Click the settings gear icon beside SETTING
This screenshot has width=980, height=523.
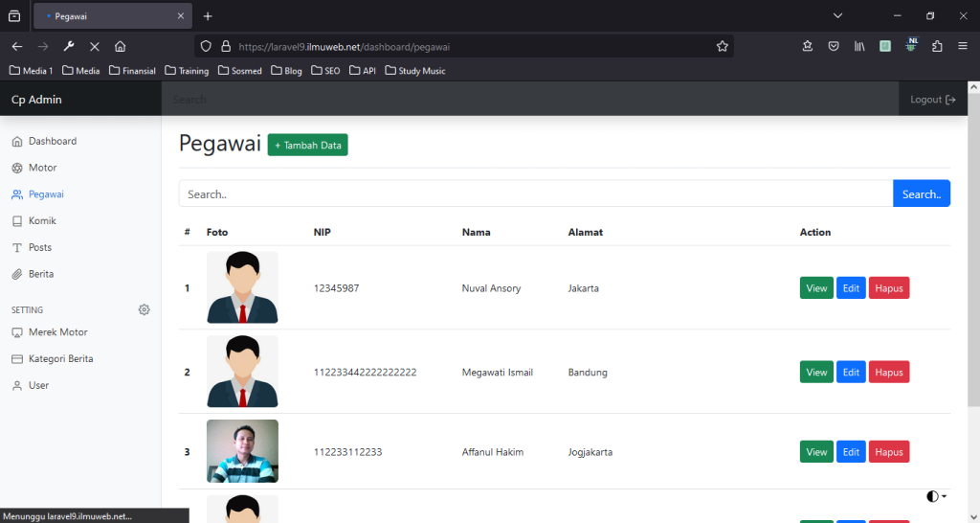(x=145, y=309)
